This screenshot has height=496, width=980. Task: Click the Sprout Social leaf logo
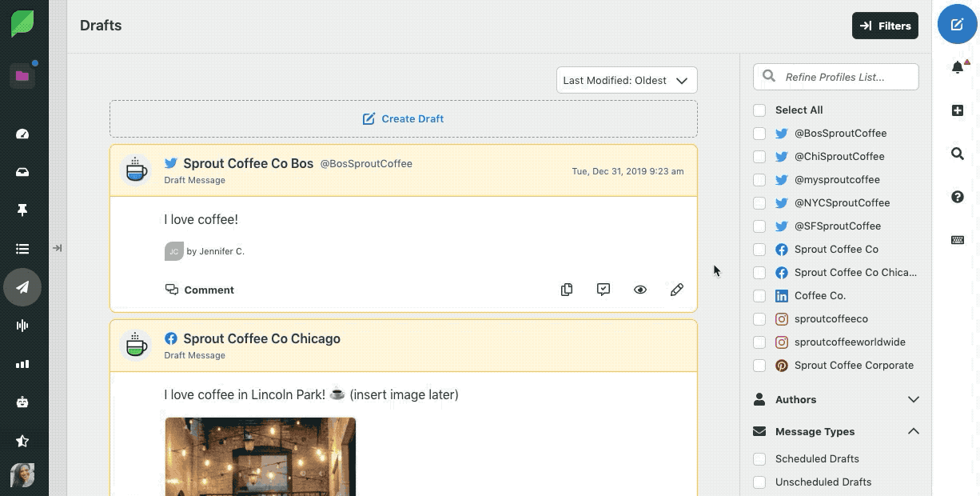tap(22, 25)
